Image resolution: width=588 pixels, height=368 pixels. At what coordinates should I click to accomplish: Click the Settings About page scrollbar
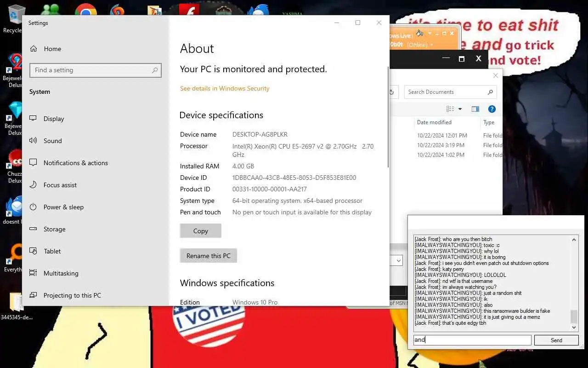(x=388, y=117)
